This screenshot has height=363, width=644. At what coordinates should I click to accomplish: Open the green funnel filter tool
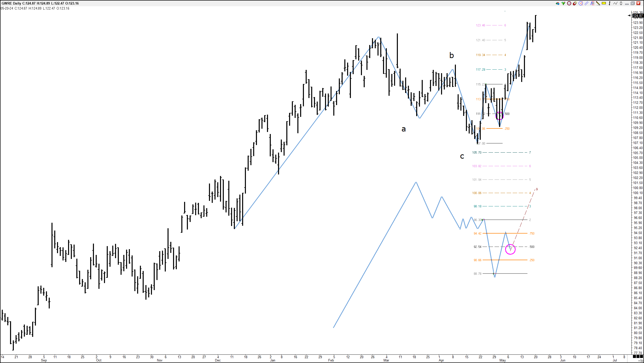pos(563,3)
